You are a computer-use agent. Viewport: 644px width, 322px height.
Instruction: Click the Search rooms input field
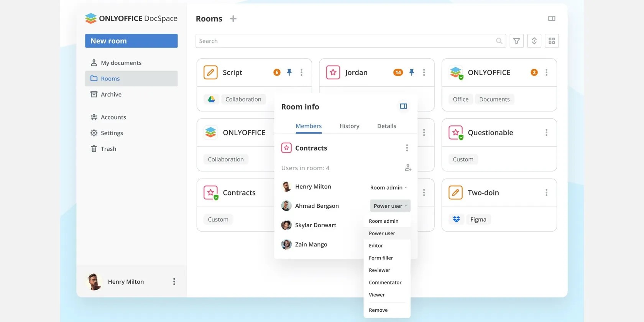[x=351, y=41]
